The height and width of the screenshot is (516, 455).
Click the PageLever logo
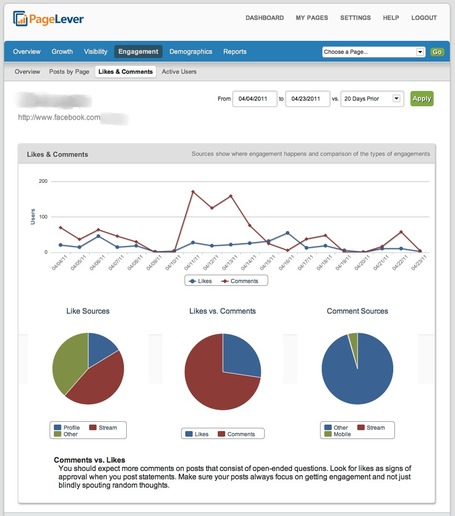(48, 19)
